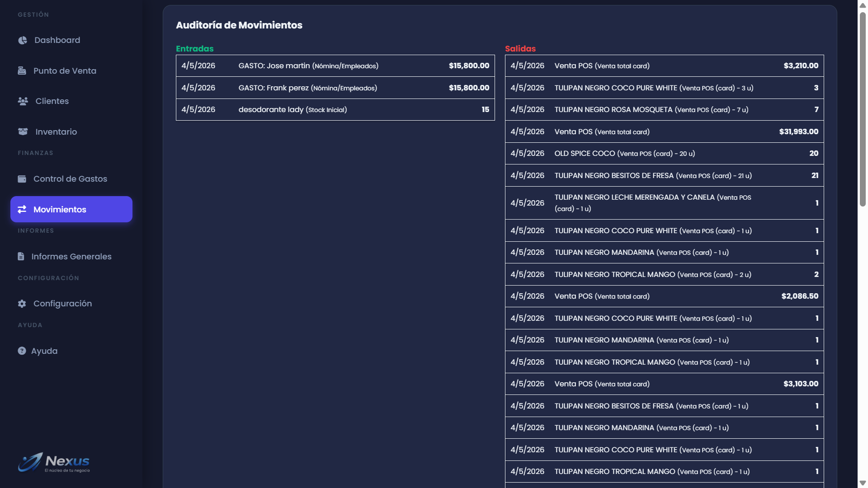Go to Informes Generales section
Viewport: 868px width, 488px height.
pos(71,257)
